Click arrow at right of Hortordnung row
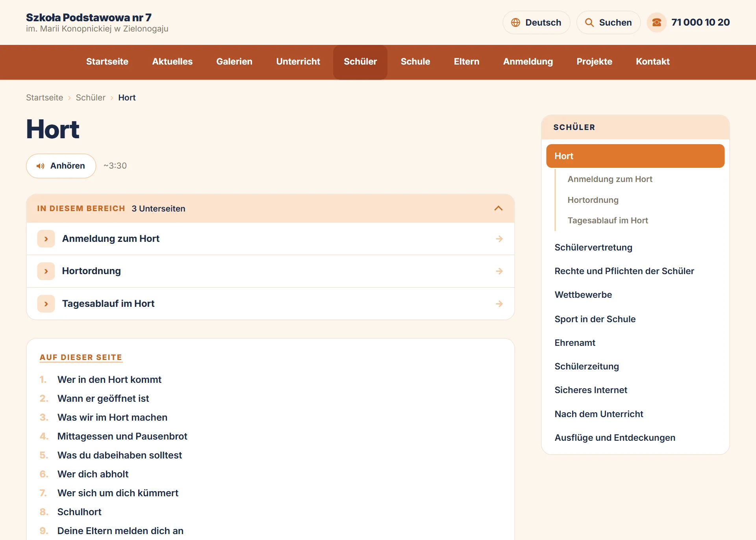756x540 pixels. [x=499, y=271]
